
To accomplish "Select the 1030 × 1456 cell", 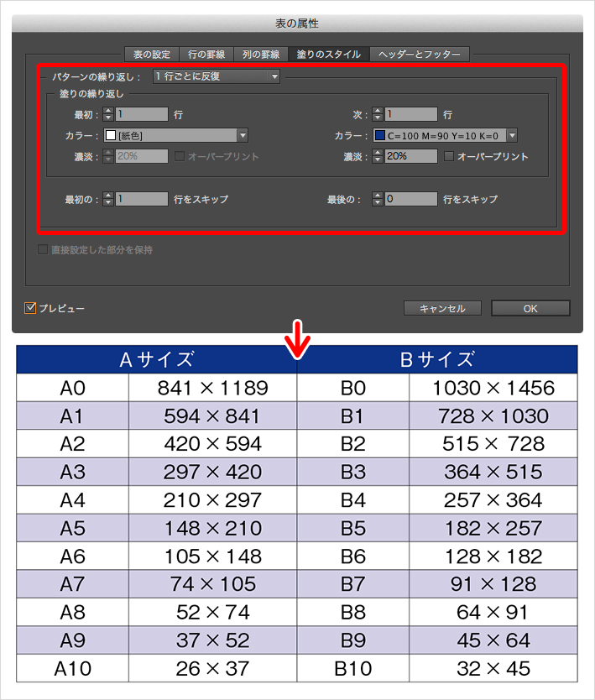I will [x=493, y=388].
